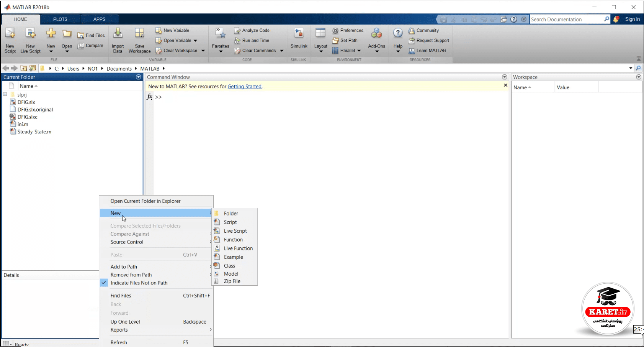Open Command Window actions menu button
This screenshot has height=347, width=644.
click(505, 77)
